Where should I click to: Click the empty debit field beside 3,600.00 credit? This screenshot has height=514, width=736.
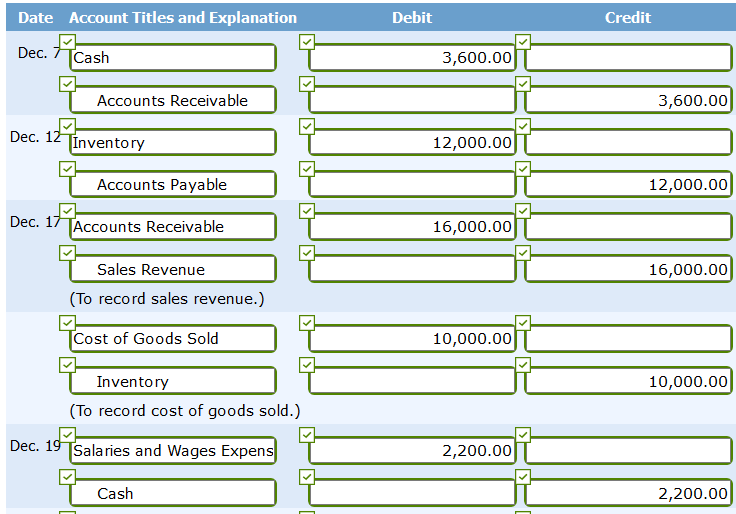(x=412, y=100)
